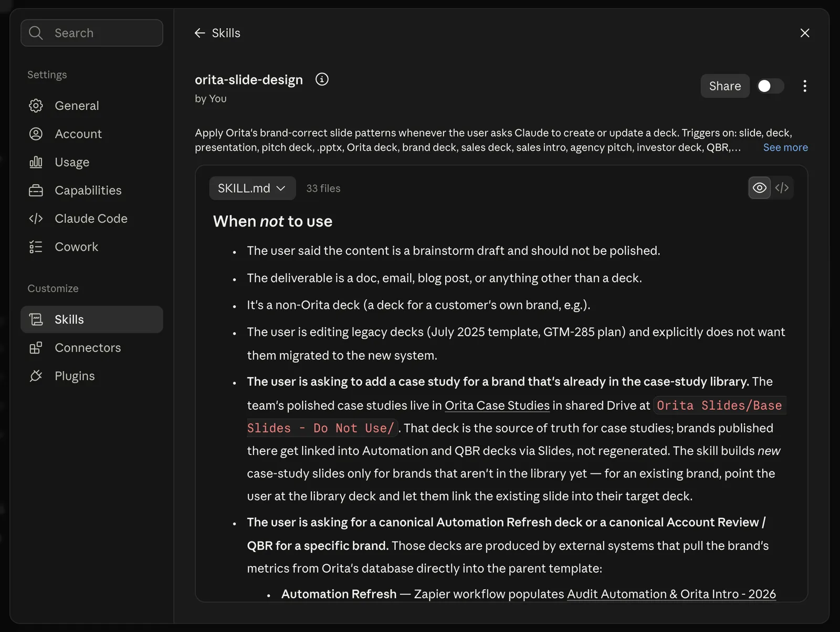Screen dimensions: 840x632
Task: Open the skill's three-dot options menu
Action: [805, 86]
